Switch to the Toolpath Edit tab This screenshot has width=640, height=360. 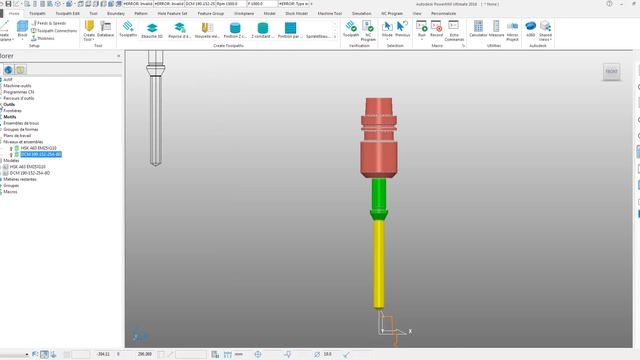[x=68, y=13]
